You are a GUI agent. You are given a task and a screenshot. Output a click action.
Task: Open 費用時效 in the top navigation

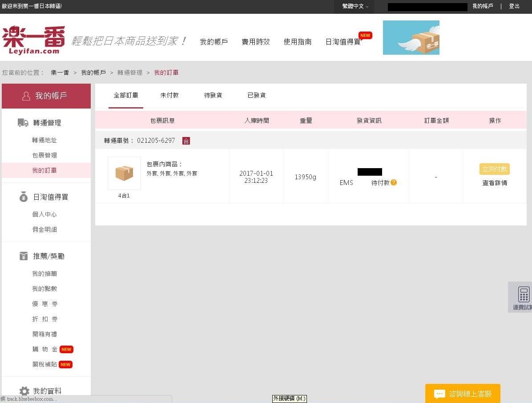pos(256,42)
